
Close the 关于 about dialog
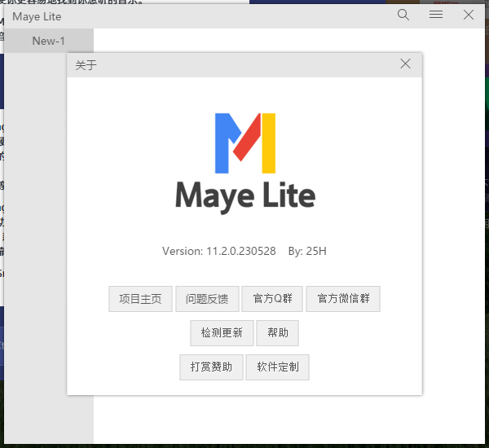coord(405,64)
